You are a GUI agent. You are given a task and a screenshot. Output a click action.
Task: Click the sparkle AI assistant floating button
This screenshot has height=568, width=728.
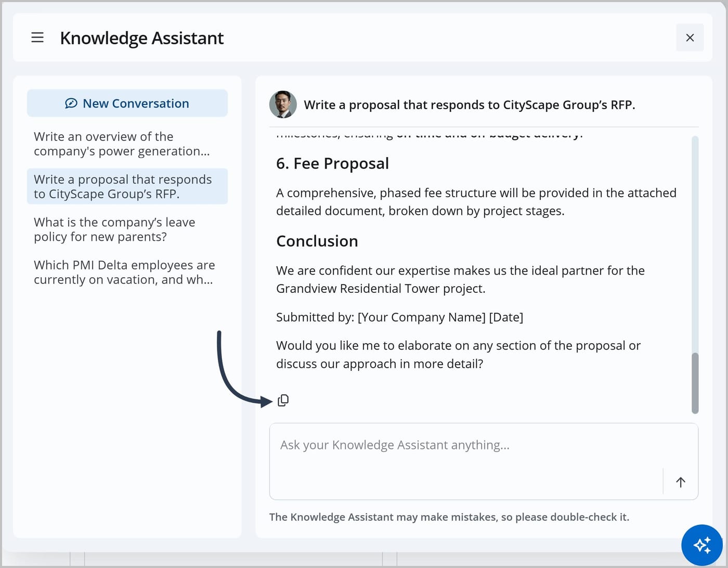702,545
